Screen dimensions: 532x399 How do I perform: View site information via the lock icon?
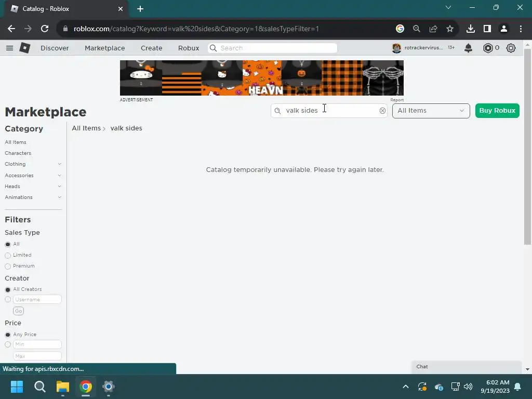tap(65, 29)
